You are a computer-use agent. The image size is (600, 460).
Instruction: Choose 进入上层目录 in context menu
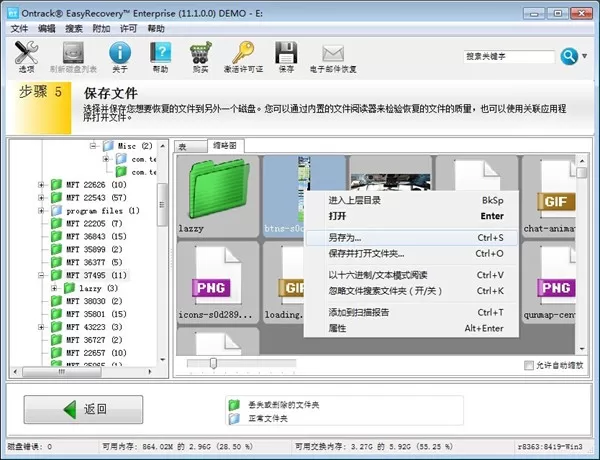pos(412,200)
